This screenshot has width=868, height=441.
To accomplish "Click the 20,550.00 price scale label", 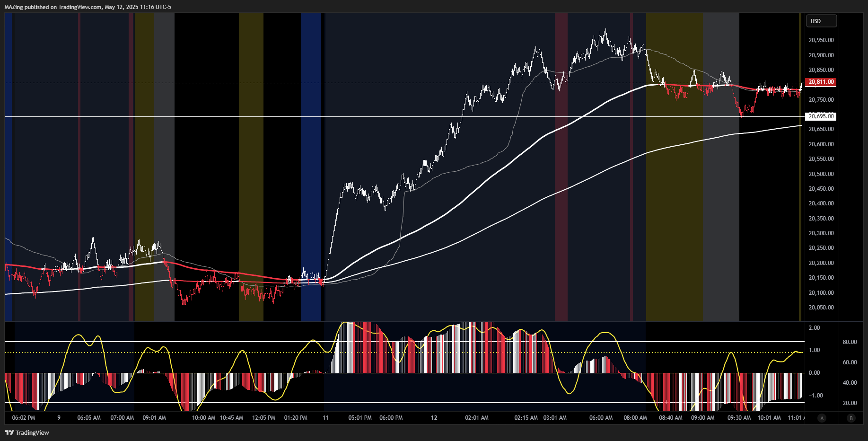I will pos(821,159).
